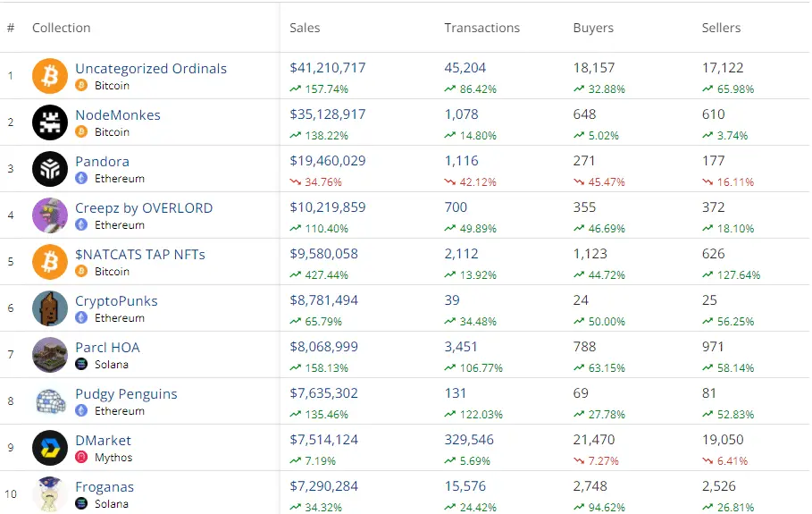The width and height of the screenshot is (812, 514).
Task: Click the Mythos chain label under DMarket
Action: pos(113,458)
